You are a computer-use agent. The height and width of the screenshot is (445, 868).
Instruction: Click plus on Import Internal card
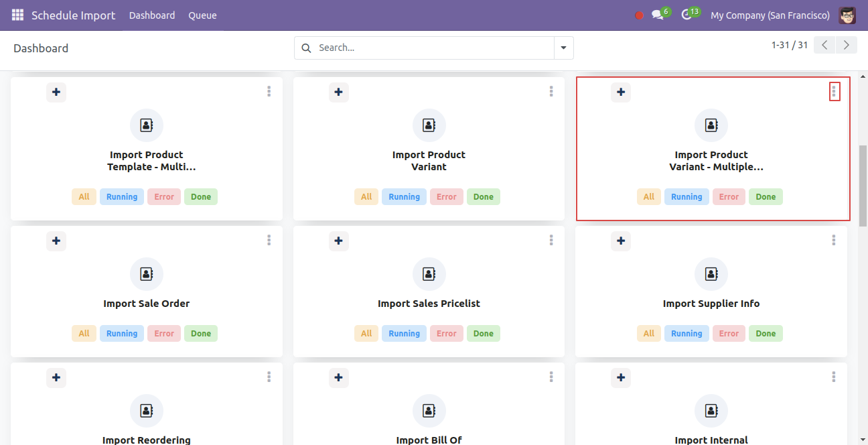tap(621, 377)
